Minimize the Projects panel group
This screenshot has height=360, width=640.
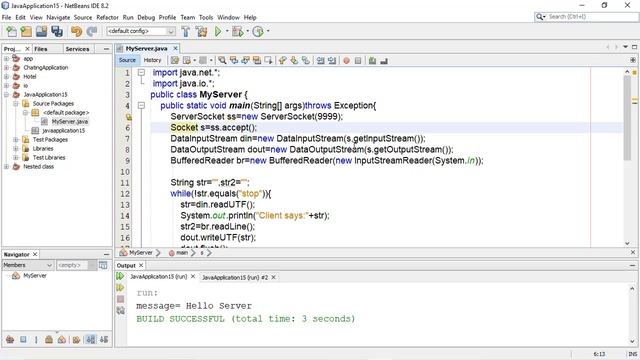click(107, 49)
